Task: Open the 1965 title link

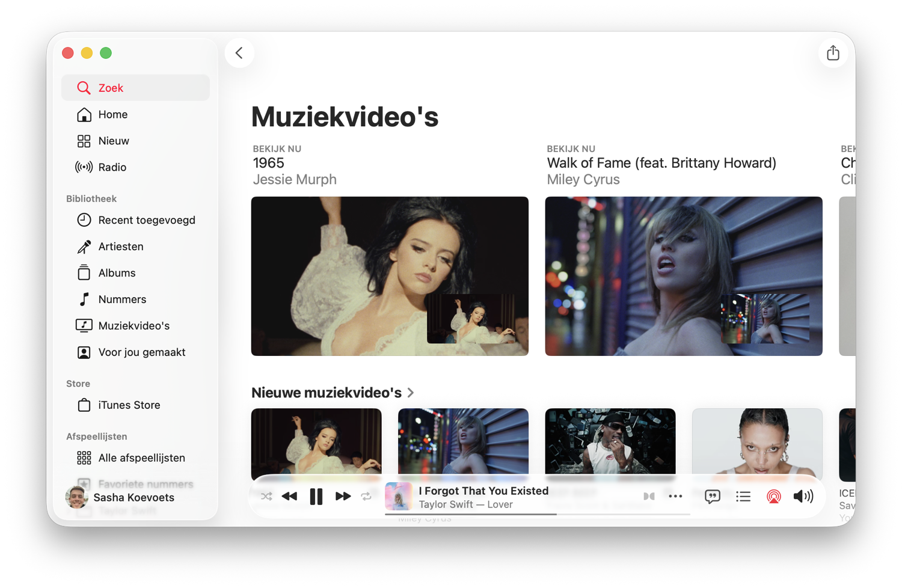Action: 268,163
